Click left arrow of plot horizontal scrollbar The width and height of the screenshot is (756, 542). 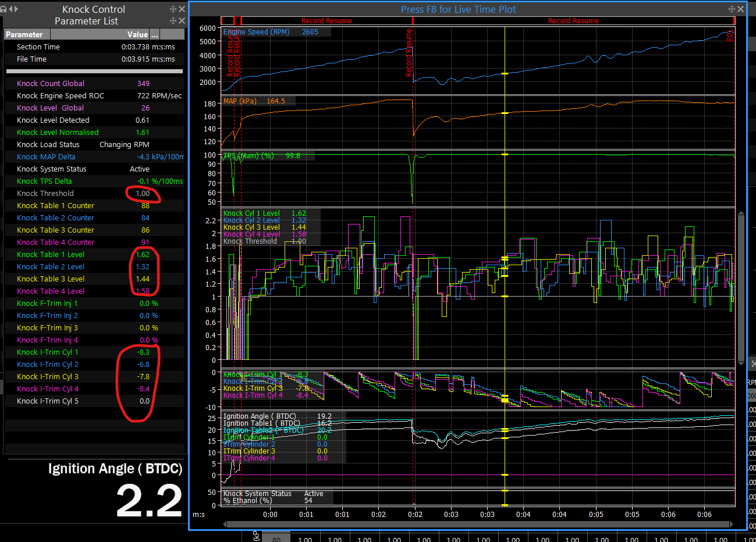226,524
